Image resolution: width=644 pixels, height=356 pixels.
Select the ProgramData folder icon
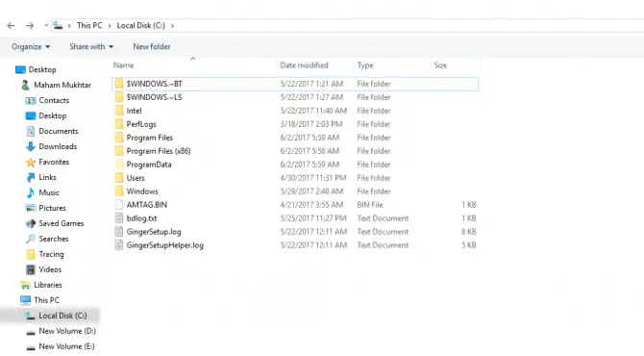[119, 165]
